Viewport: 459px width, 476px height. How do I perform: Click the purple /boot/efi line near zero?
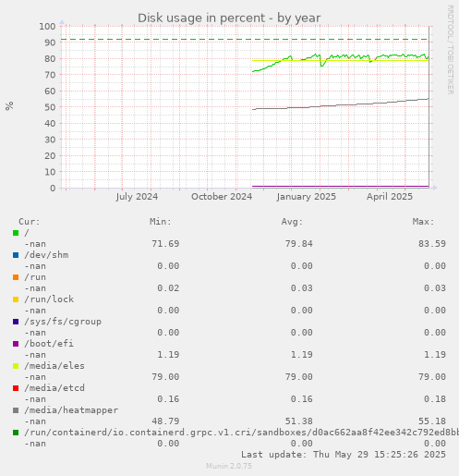coord(340,186)
